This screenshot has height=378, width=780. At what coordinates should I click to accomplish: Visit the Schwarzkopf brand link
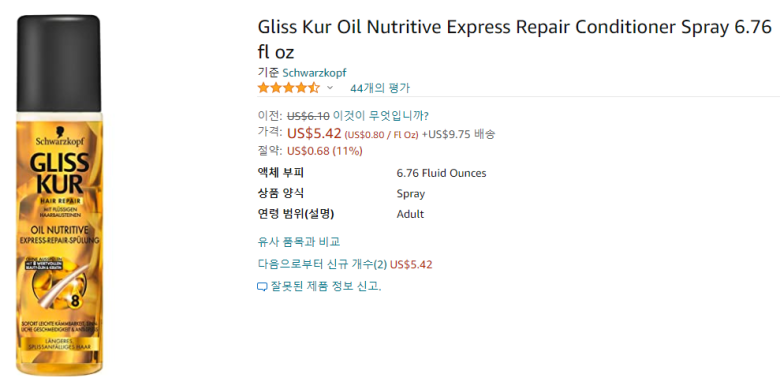click(314, 73)
